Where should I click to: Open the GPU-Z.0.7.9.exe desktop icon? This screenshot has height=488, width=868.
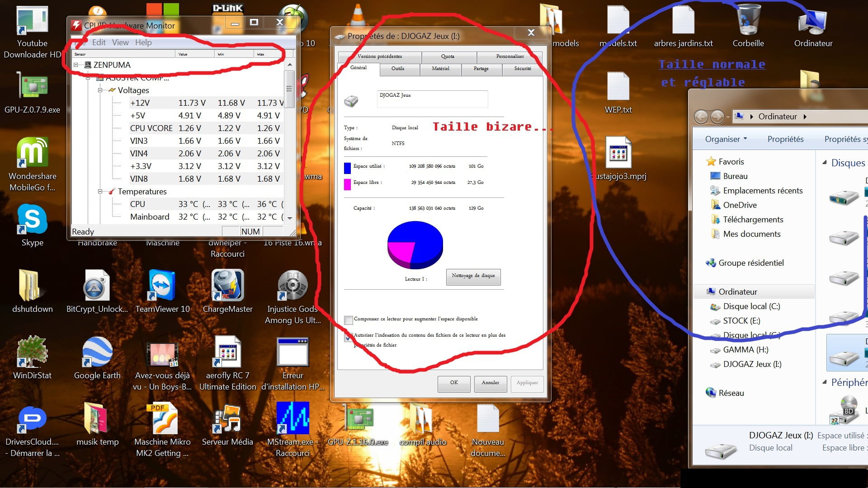32,93
